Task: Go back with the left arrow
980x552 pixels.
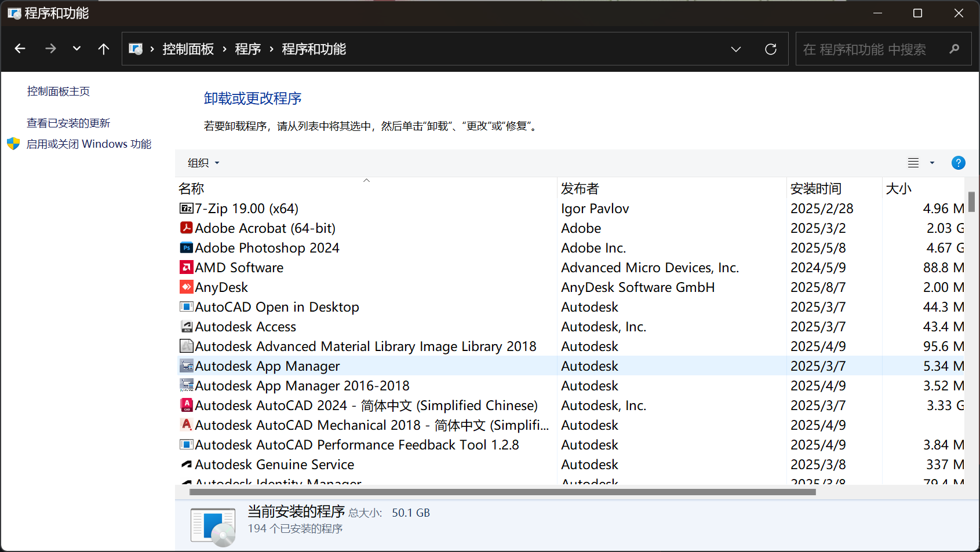Action: 20,49
